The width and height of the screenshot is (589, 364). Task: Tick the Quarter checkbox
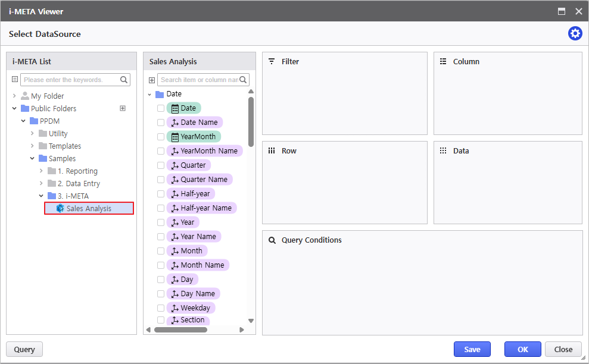click(x=161, y=165)
